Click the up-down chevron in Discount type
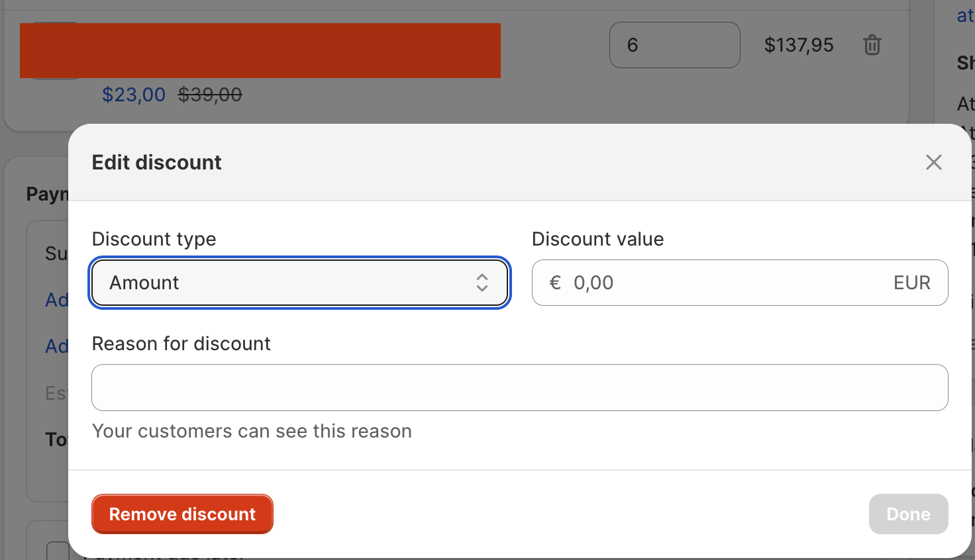Image resolution: width=975 pixels, height=560 pixels. click(482, 283)
